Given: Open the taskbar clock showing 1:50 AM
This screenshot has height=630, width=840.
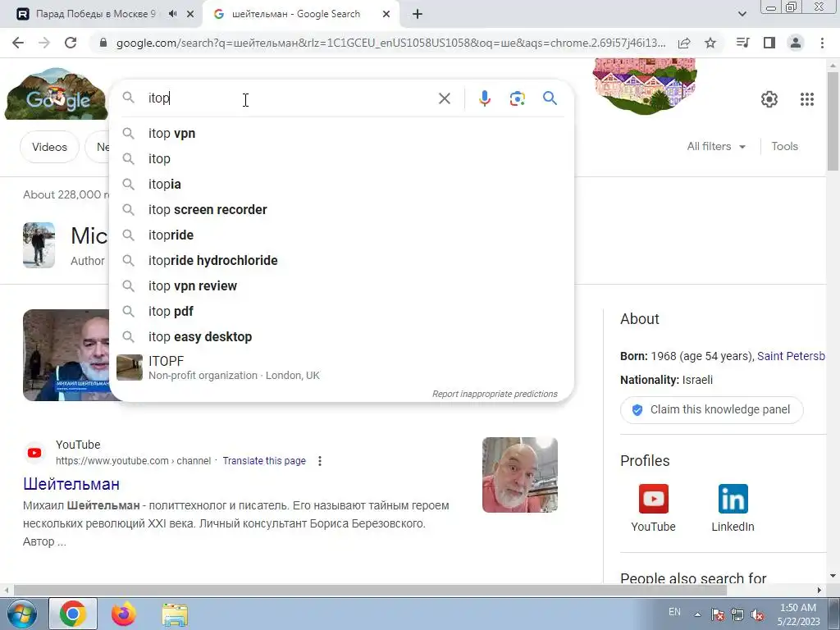Looking at the screenshot, I should coord(798,614).
